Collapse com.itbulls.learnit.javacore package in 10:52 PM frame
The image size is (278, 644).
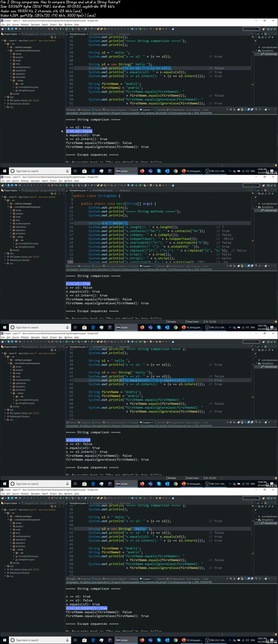tap(8, 520)
